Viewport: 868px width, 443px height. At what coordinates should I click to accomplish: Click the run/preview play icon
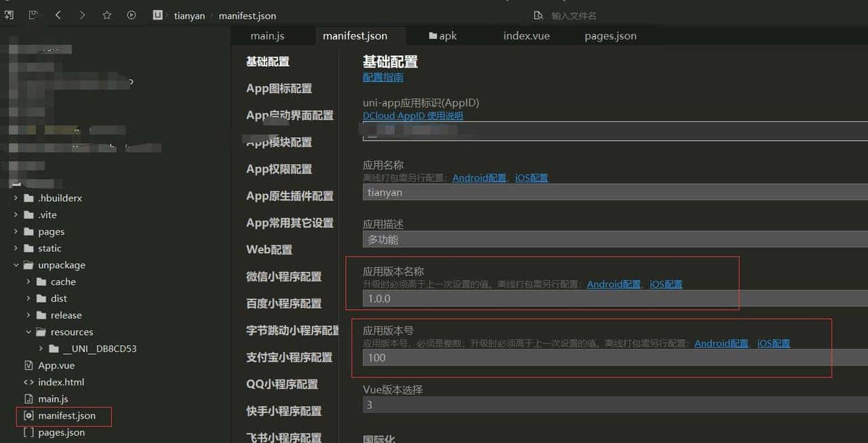[131, 15]
